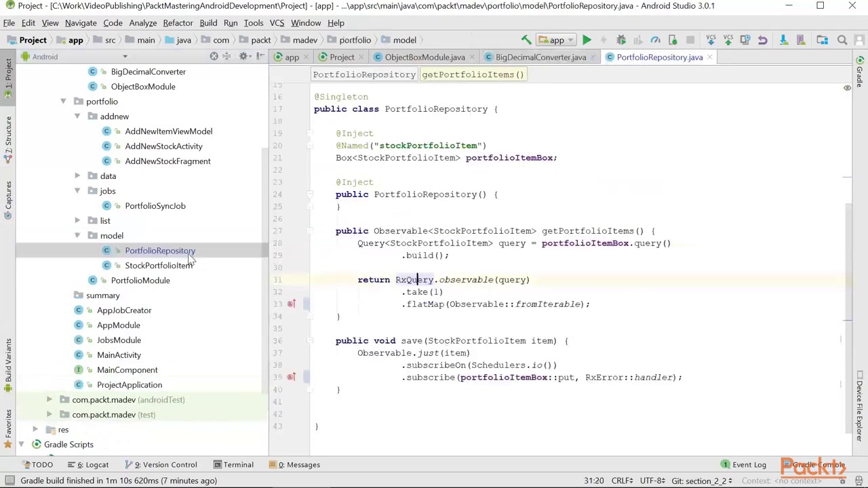Viewport: 868px width, 488px height.
Task: Click gutter icon on line 39
Action: 291,377
